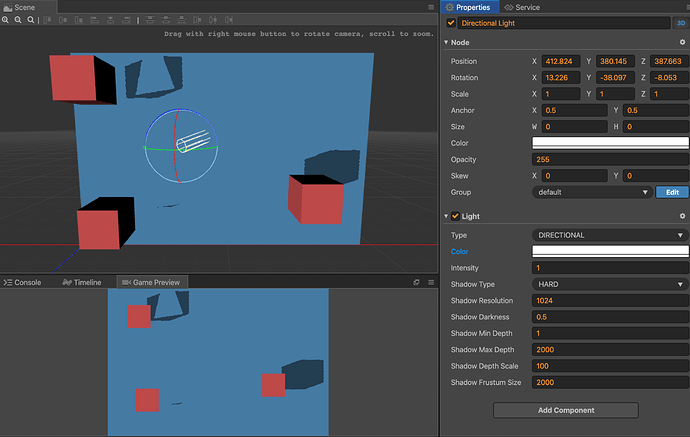Switch to the Service tab
The height and width of the screenshot is (437, 690).
(x=522, y=7)
